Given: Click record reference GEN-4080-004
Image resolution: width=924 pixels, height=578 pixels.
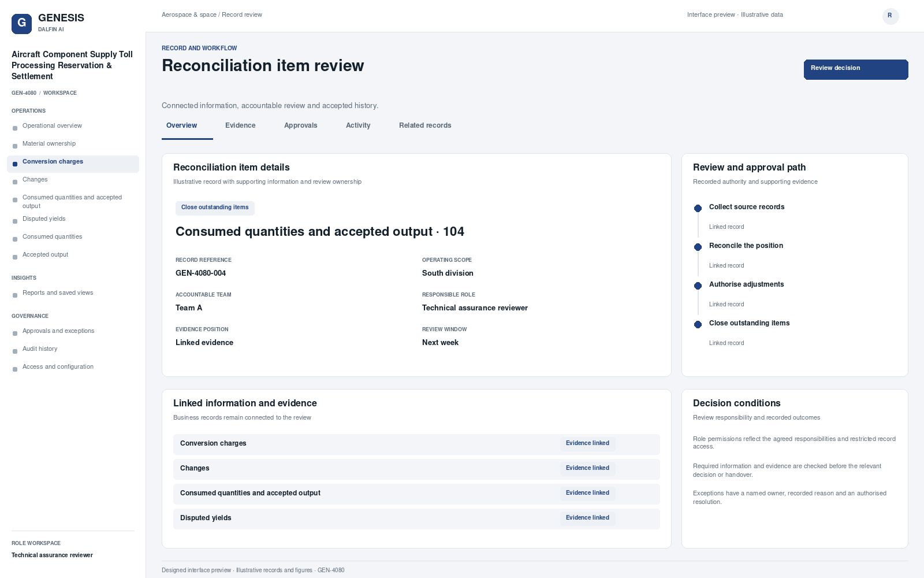Looking at the screenshot, I should click(x=200, y=273).
